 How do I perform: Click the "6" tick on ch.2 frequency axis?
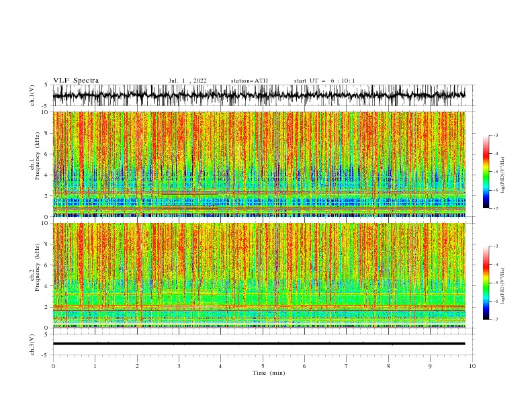coord(46,265)
